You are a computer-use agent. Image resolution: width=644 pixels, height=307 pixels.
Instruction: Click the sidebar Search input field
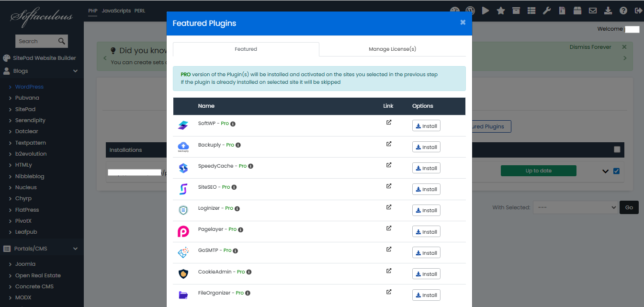[x=36, y=41]
